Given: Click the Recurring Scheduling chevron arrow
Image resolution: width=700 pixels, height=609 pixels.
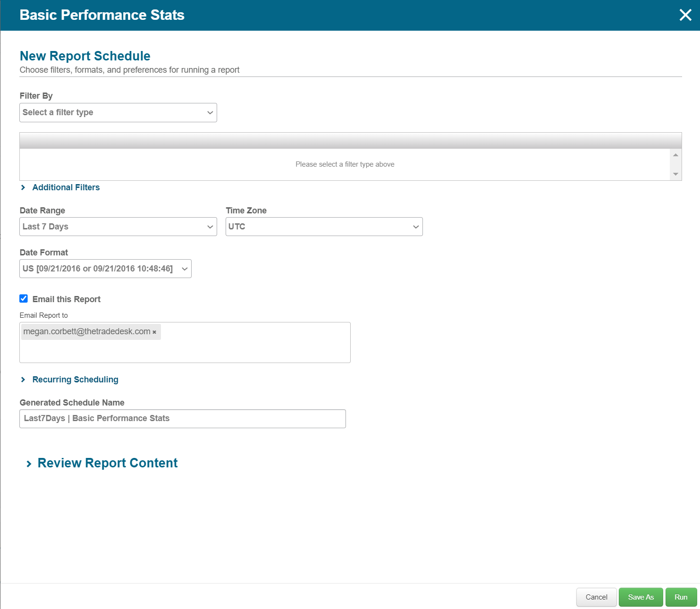Looking at the screenshot, I should tap(23, 380).
